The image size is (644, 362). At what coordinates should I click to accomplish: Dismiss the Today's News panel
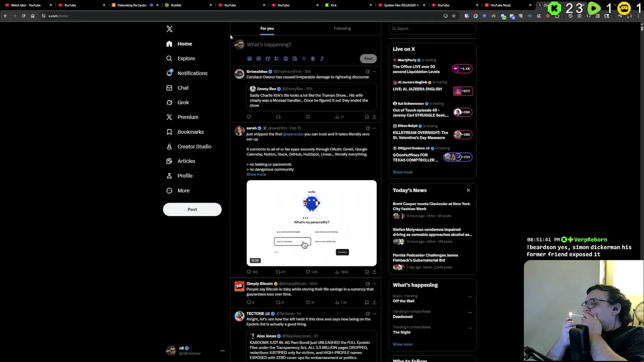(x=468, y=191)
